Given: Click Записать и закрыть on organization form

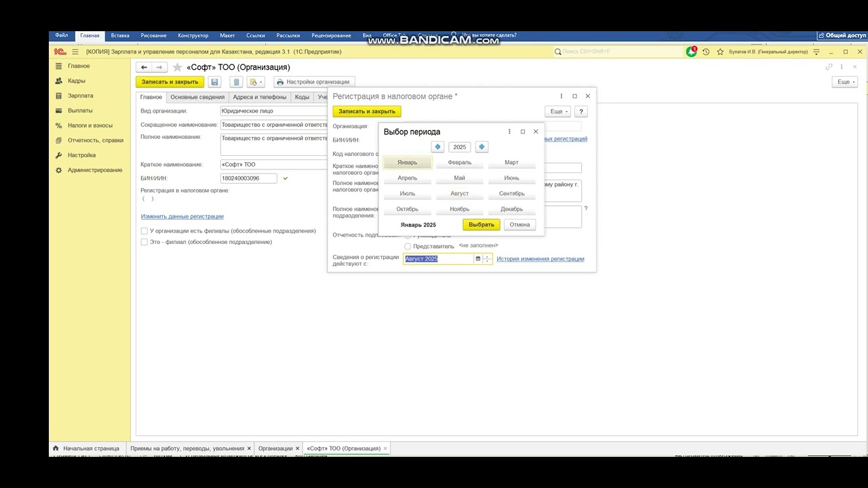Looking at the screenshot, I should click(x=170, y=82).
